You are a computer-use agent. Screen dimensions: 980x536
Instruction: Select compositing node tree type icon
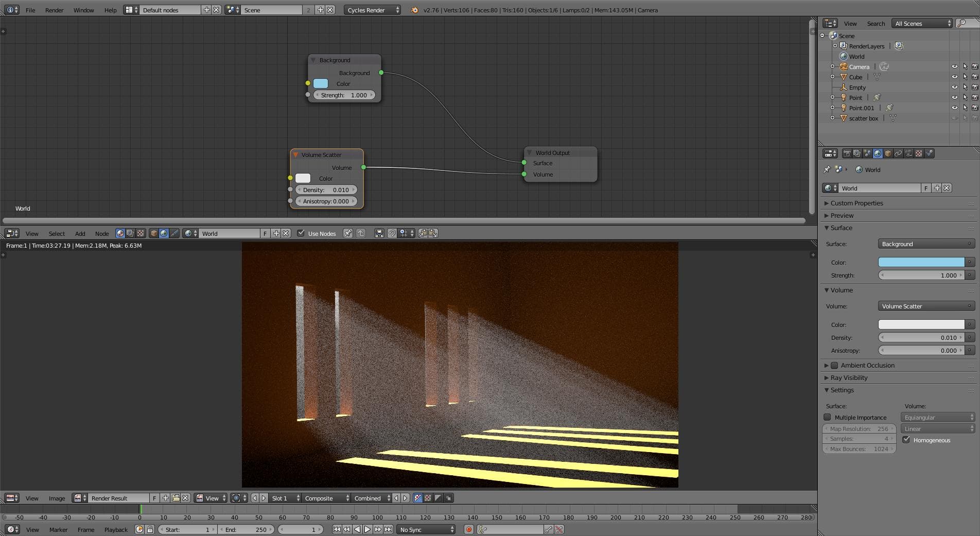coord(130,233)
